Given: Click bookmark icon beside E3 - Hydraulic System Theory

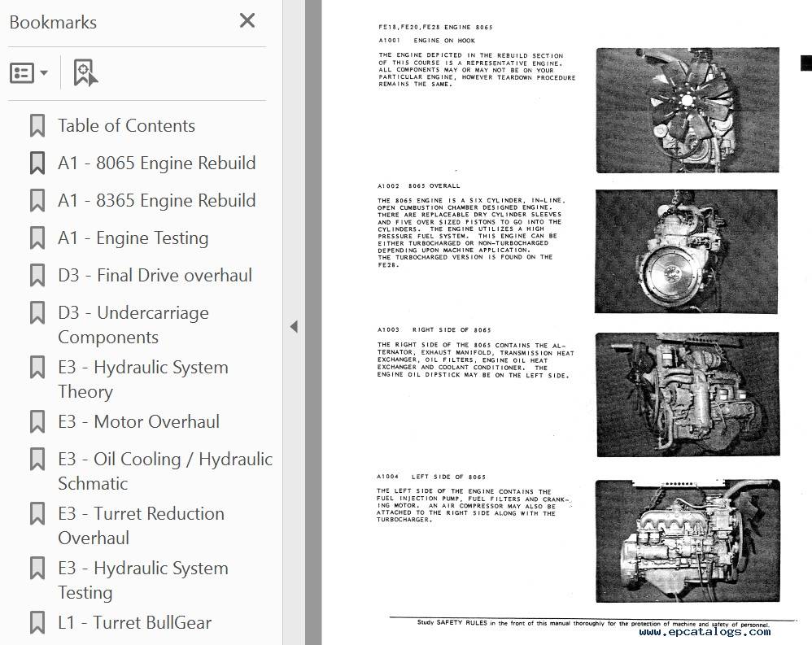Looking at the screenshot, I should pos(37,368).
